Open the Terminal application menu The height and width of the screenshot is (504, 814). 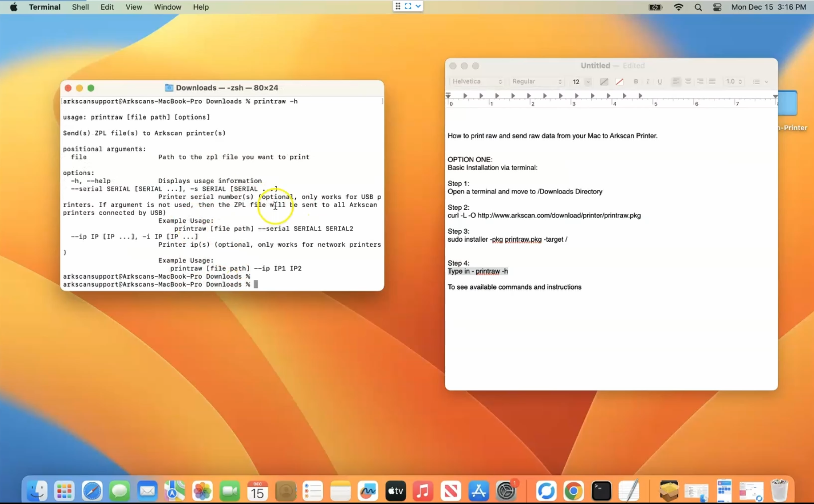(x=45, y=7)
